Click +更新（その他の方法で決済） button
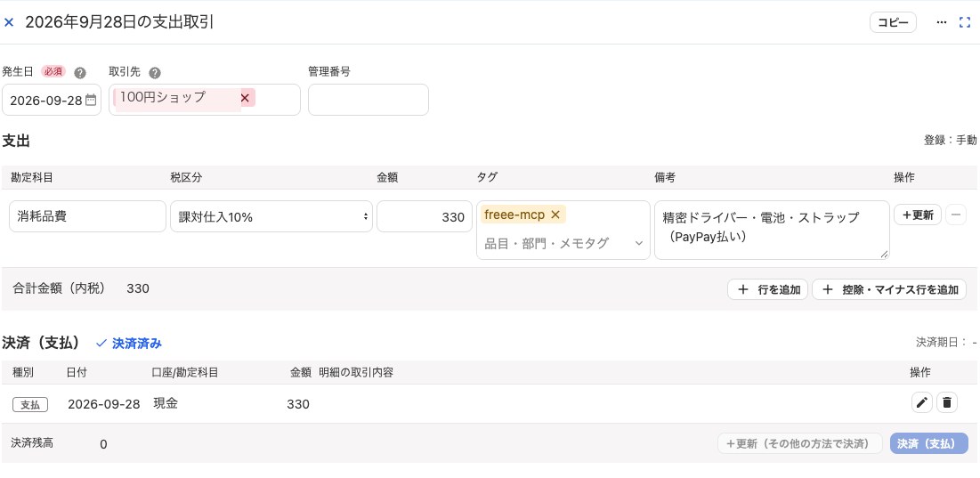980x478 pixels. [x=800, y=443]
